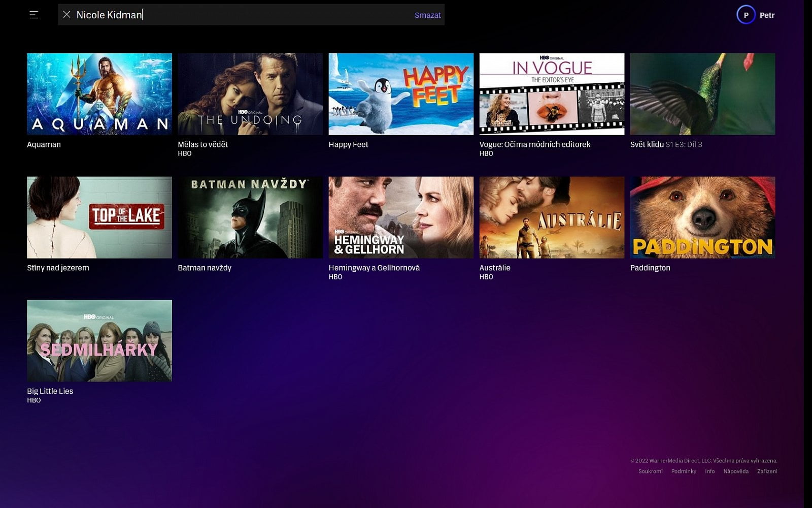
Task: Click the Big Little Lies title
Action: [x=50, y=391]
